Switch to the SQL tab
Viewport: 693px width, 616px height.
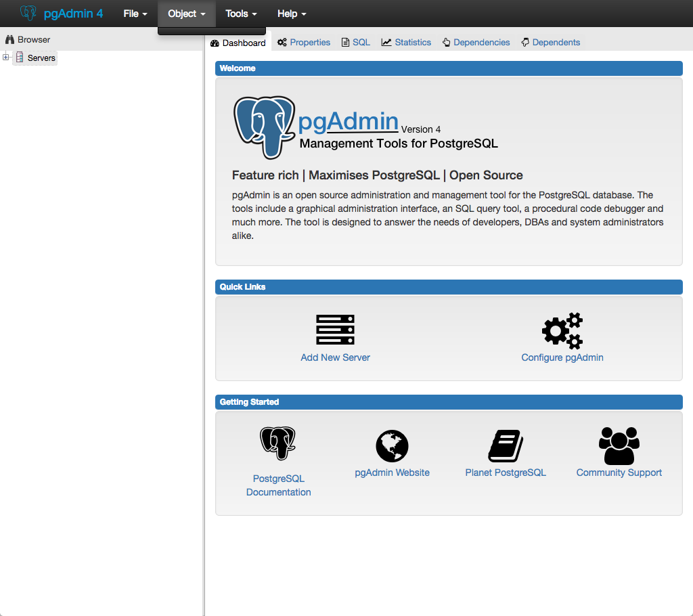(x=356, y=42)
